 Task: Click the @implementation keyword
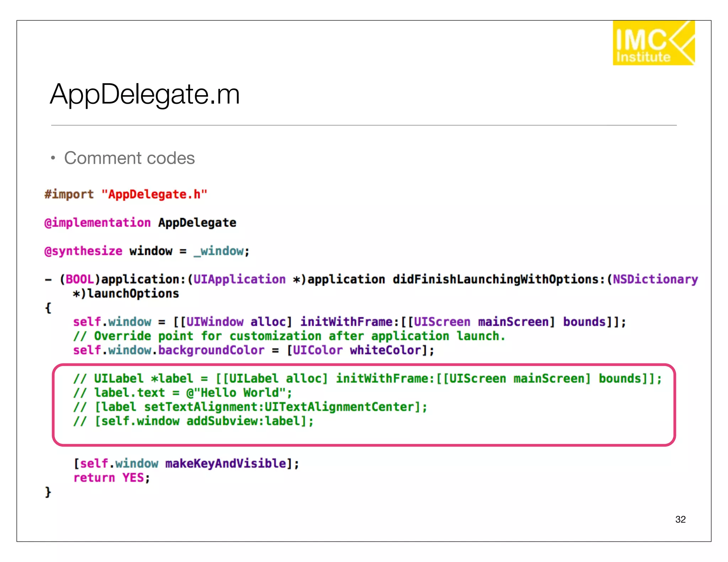coord(97,223)
